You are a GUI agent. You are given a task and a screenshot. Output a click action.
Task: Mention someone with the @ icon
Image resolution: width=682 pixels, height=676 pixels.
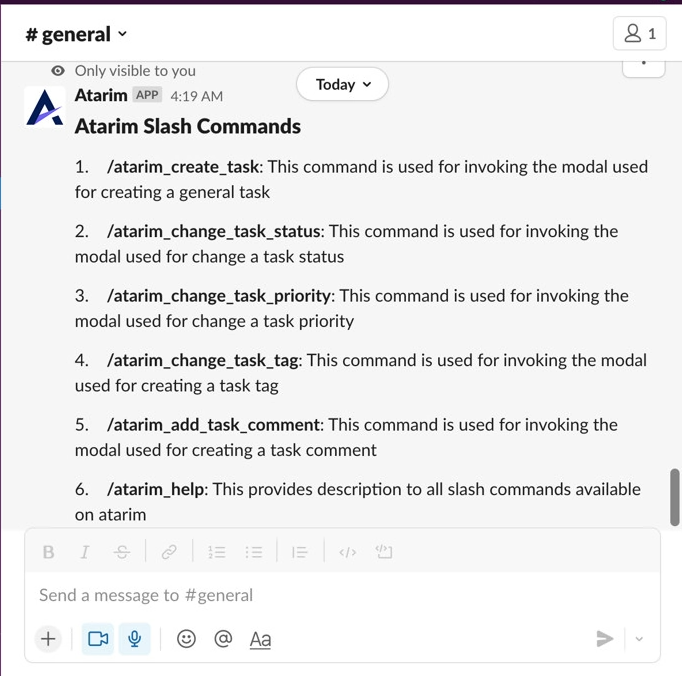point(223,639)
